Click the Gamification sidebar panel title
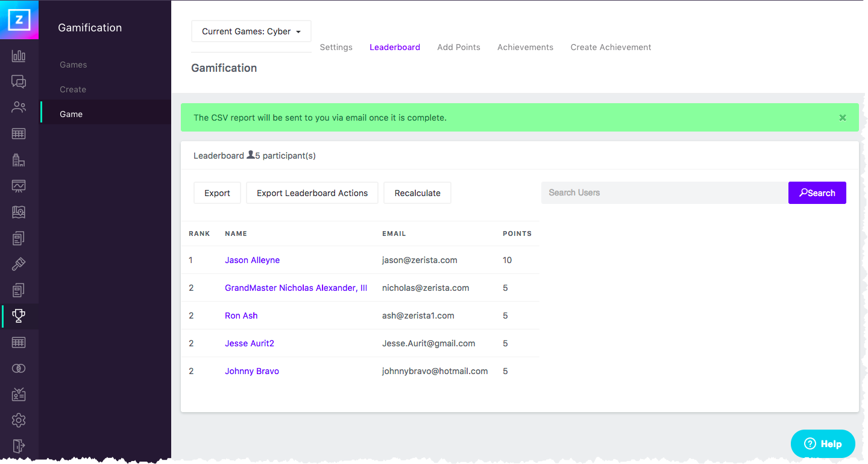Screen dimensions: 868x464 point(90,28)
